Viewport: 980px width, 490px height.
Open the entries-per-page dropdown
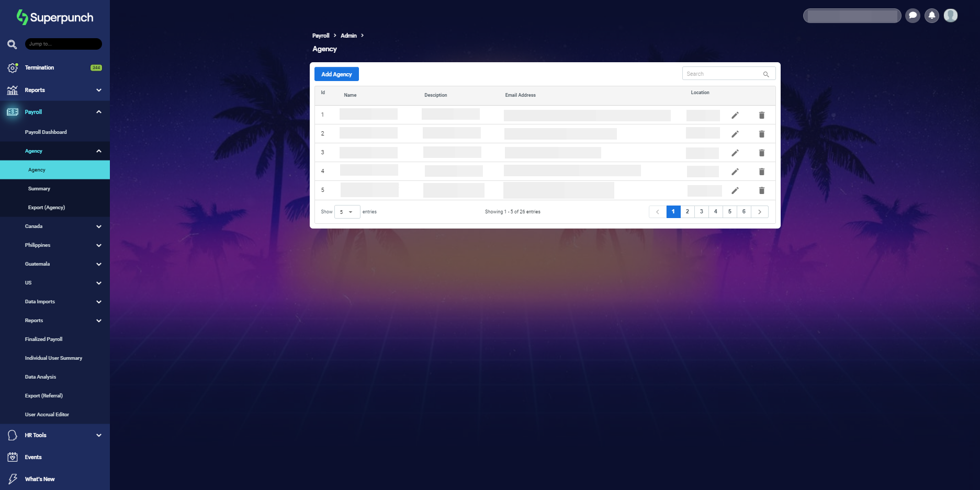[x=347, y=212]
